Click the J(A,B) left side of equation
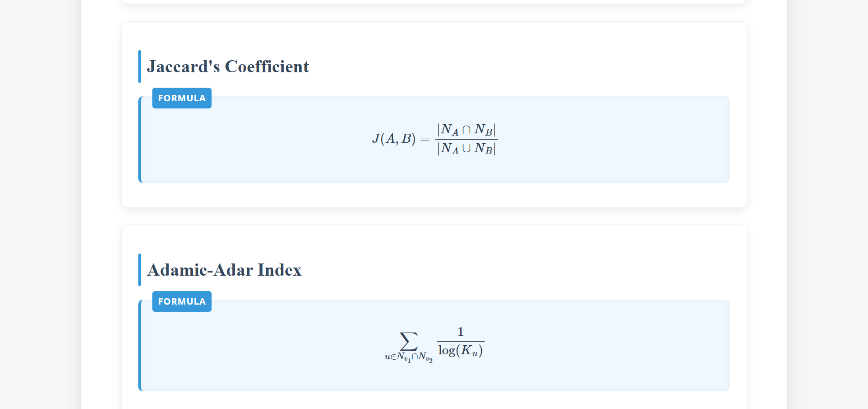The image size is (868, 409). click(x=394, y=138)
